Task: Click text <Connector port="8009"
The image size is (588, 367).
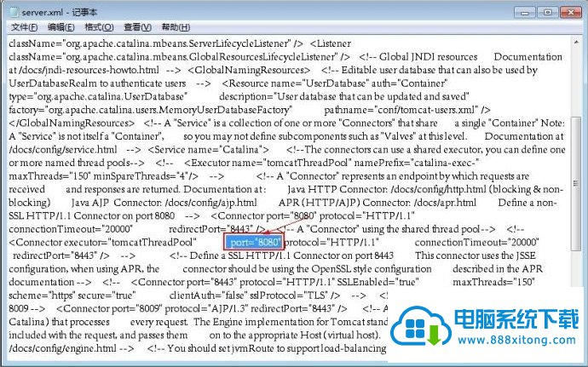Action: coord(109,308)
